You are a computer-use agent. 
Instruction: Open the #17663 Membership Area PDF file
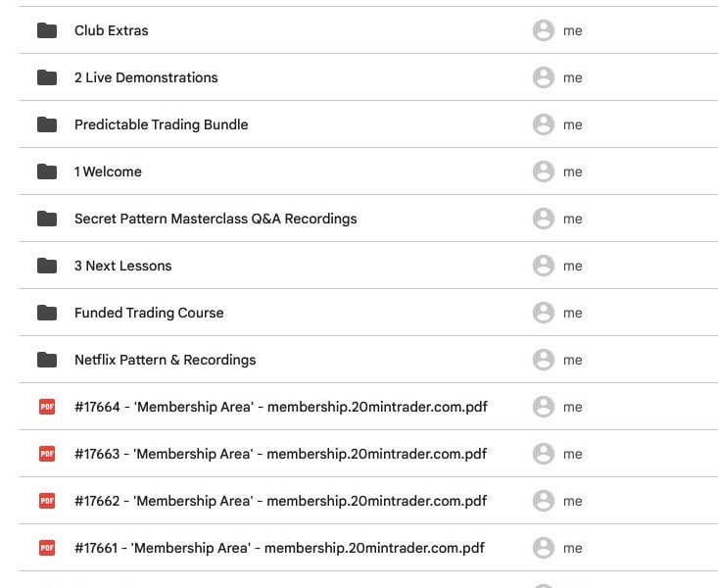click(x=281, y=454)
